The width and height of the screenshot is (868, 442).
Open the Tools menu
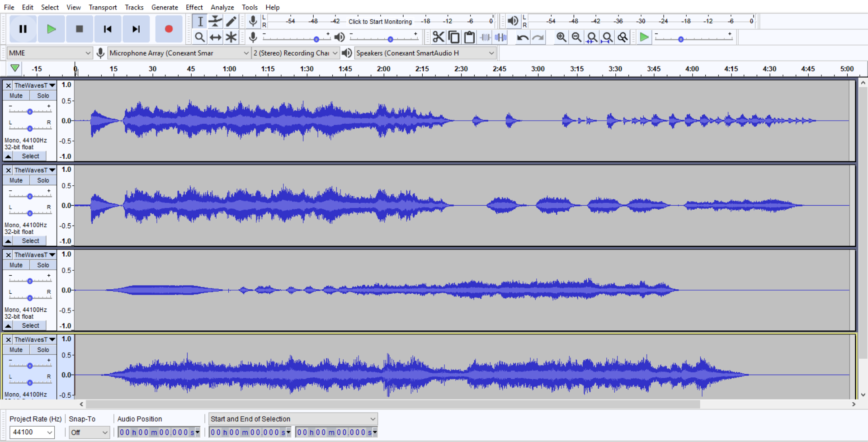[250, 7]
